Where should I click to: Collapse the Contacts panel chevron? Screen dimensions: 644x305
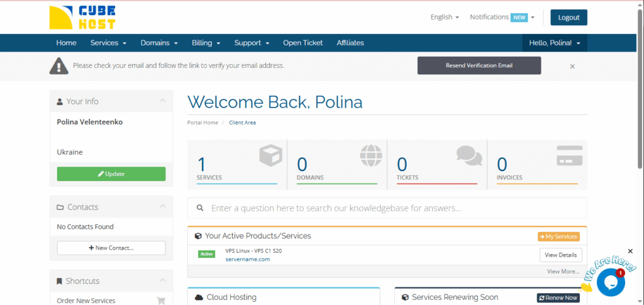(162, 207)
